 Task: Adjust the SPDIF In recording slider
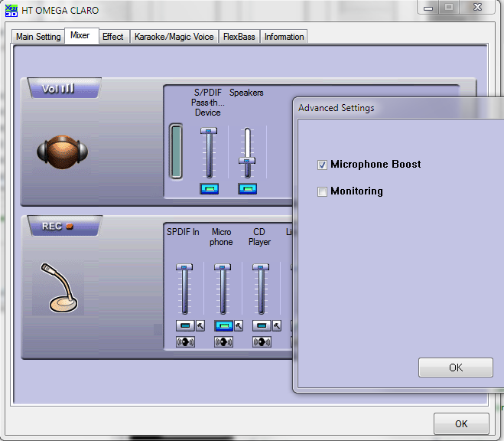[184, 267]
